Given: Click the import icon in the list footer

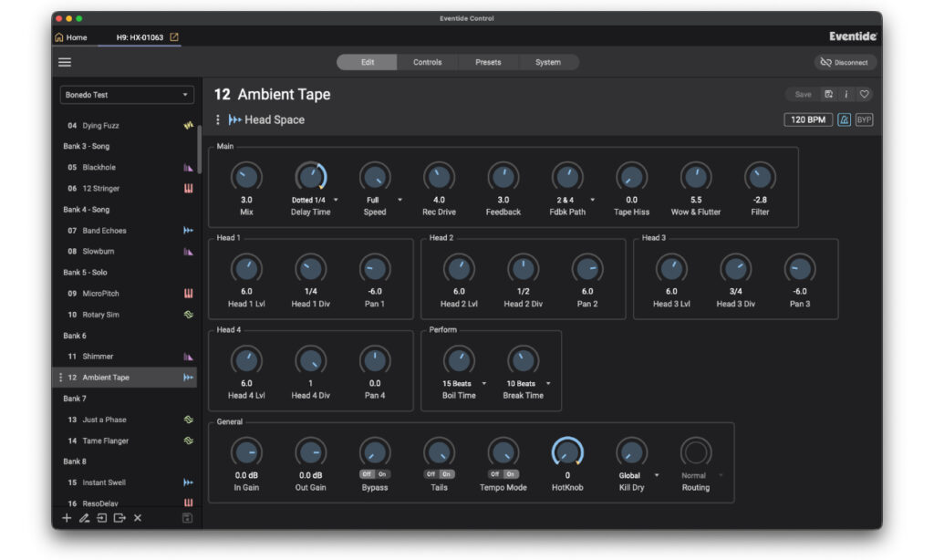Looking at the screenshot, I should [102, 518].
